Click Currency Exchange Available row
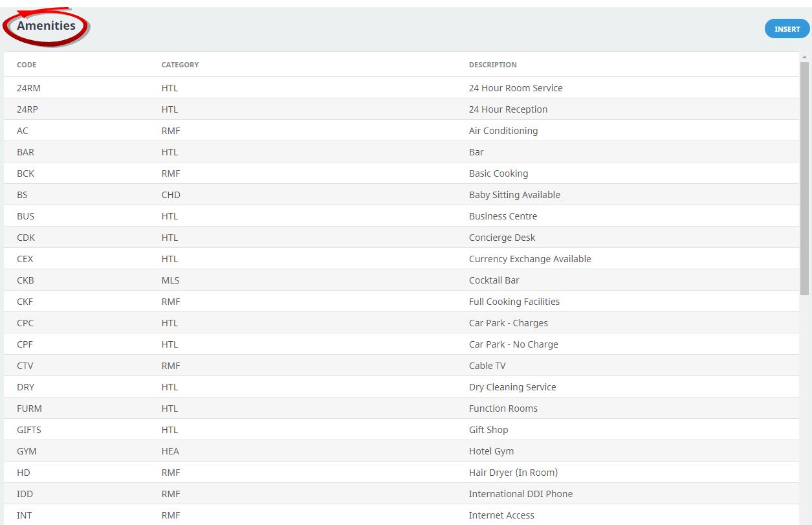The image size is (812, 525). [x=530, y=259]
